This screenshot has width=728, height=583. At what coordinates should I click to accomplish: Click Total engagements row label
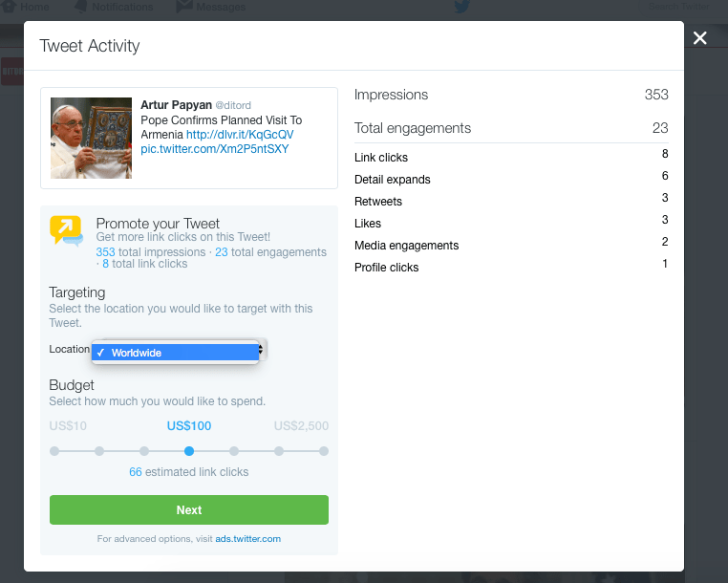(x=413, y=128)
